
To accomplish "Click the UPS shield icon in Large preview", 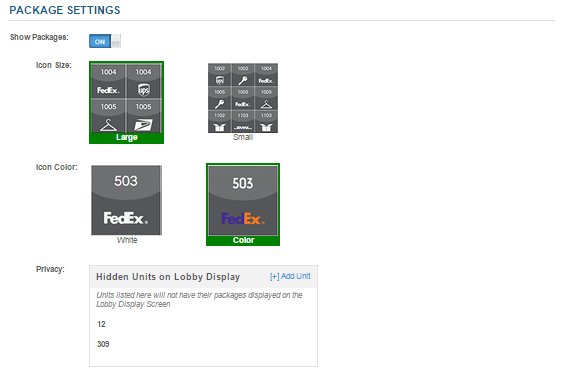I will 144,90.
